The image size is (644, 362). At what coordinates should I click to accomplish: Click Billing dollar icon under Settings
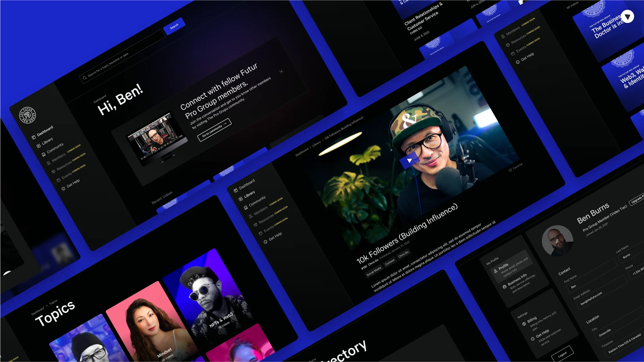tap(524, 324)
